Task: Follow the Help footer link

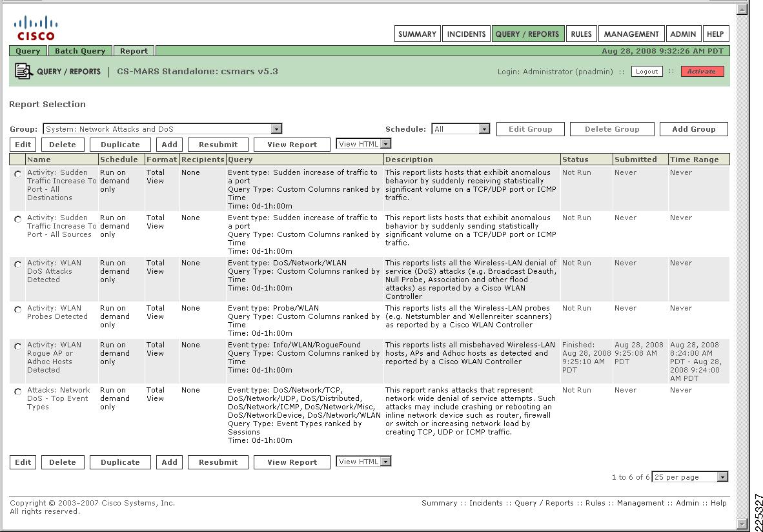Action: (718, 504)
